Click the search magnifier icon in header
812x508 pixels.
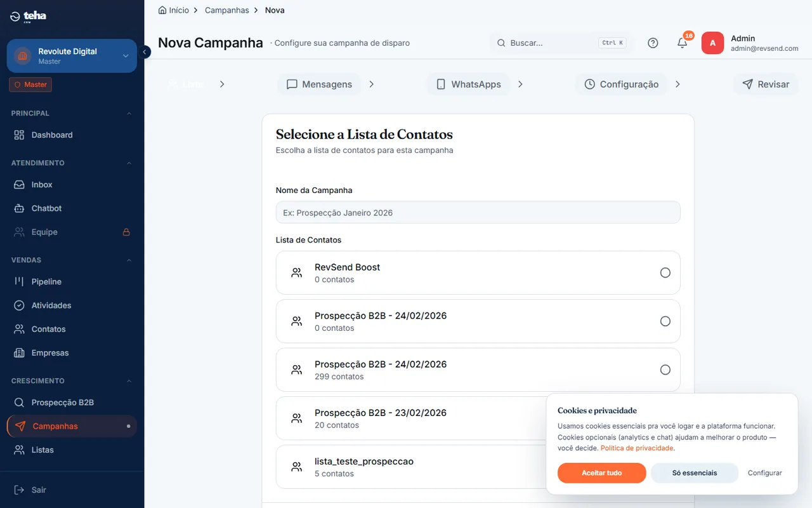coord(501,43)
